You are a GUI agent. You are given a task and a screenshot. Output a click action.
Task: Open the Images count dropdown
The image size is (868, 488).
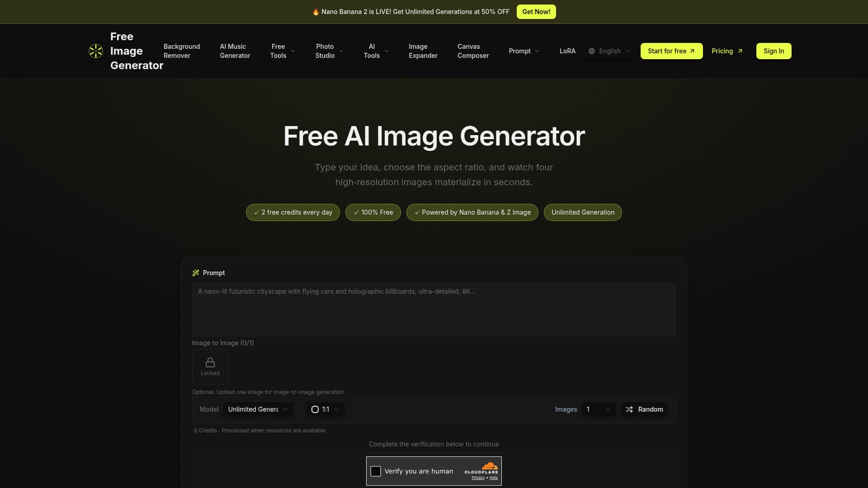point(598,409)
